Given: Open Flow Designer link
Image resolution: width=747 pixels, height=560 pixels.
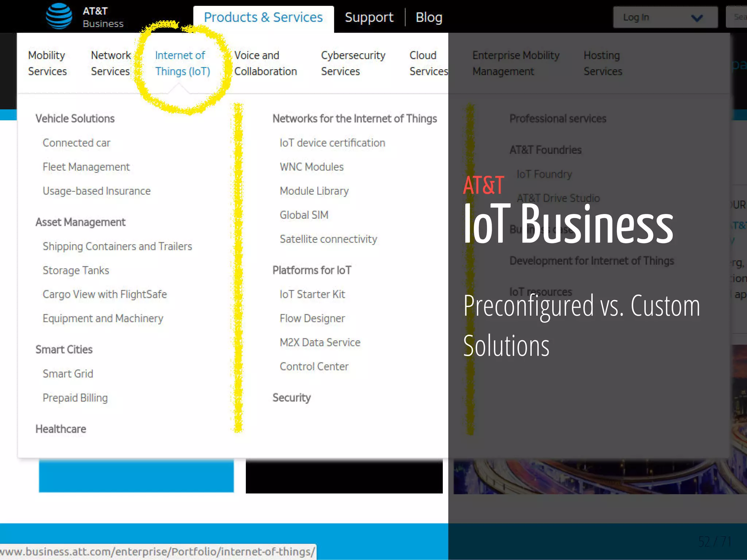Looking at the screenshot, I should click(312, 318).
